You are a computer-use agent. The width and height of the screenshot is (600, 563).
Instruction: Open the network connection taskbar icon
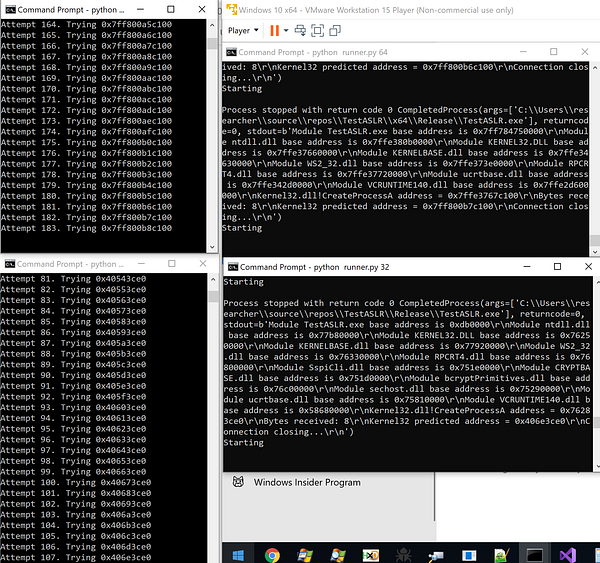(436, 555)
